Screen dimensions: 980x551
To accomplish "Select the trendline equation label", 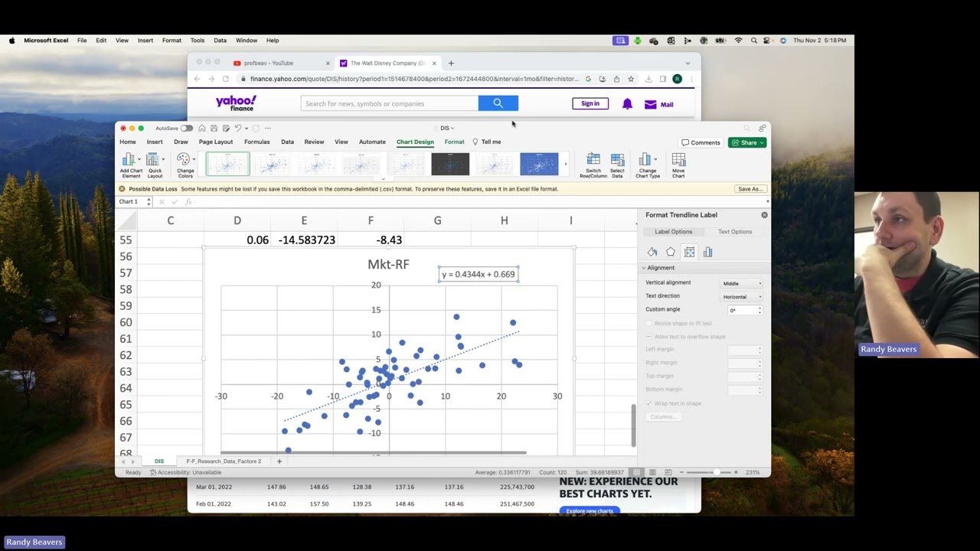I will (479, 274).
